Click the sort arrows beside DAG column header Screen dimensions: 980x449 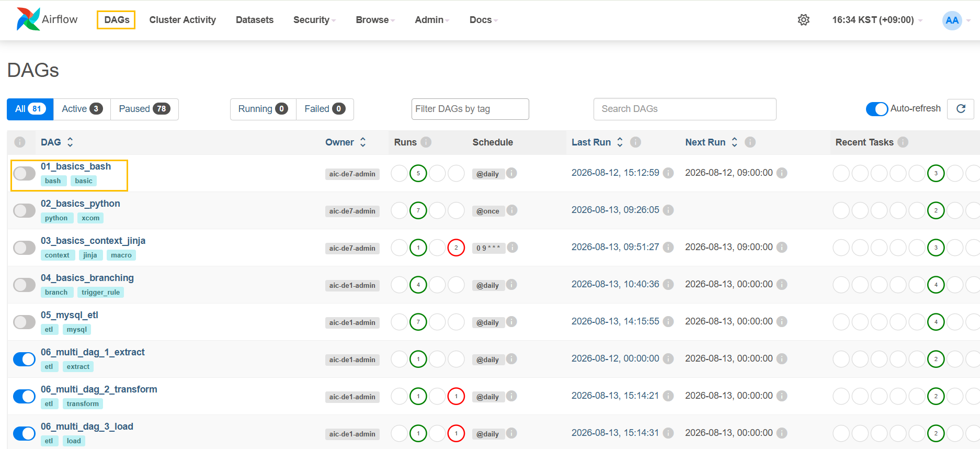[70, 142]
